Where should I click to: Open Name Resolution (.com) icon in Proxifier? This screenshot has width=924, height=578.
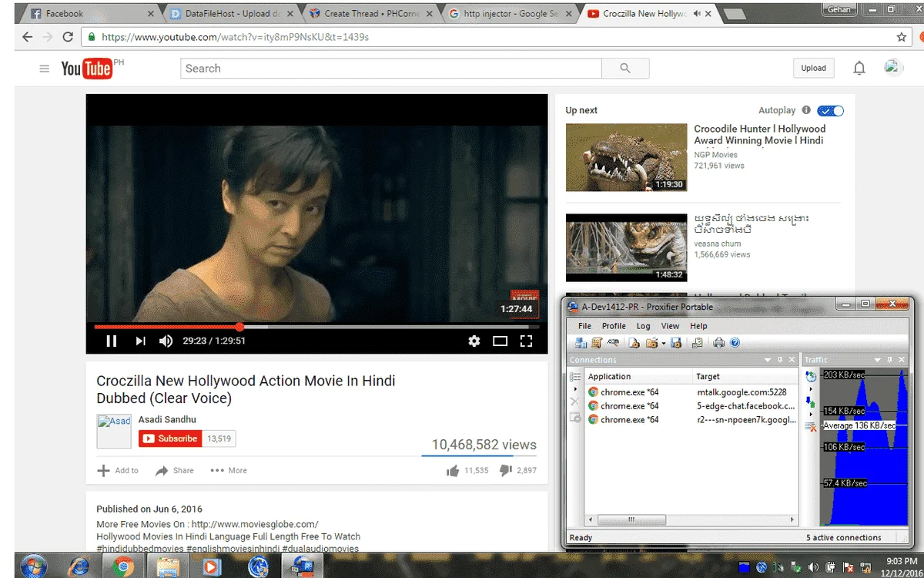[x=613, y=342]
